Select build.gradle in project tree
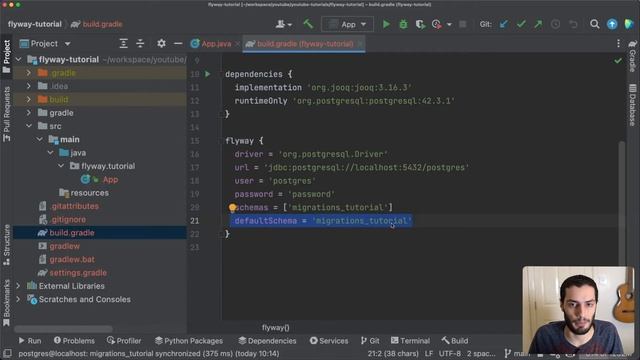This screenshot has height=360, width=640. coord(71,233)
